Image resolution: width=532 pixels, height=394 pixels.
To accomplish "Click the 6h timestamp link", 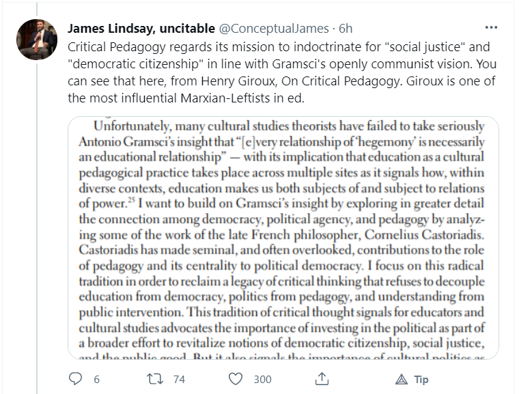I will [x=346, y=29].
